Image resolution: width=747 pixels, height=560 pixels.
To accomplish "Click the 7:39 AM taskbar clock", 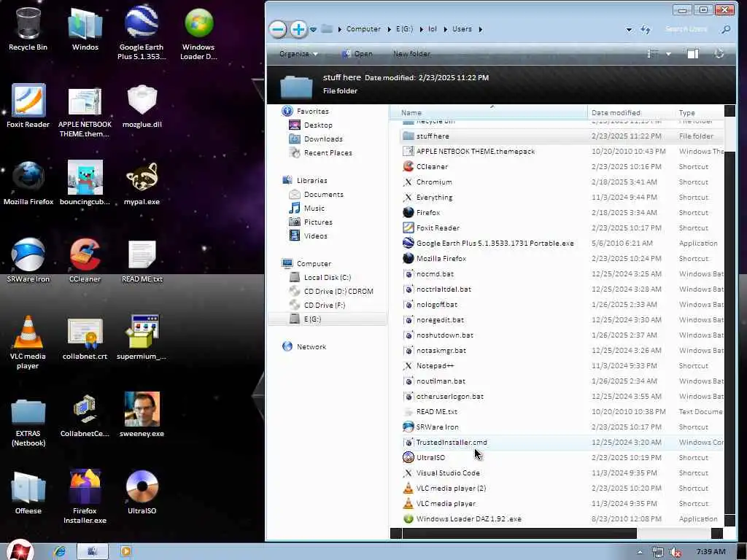I will (711, 551).
